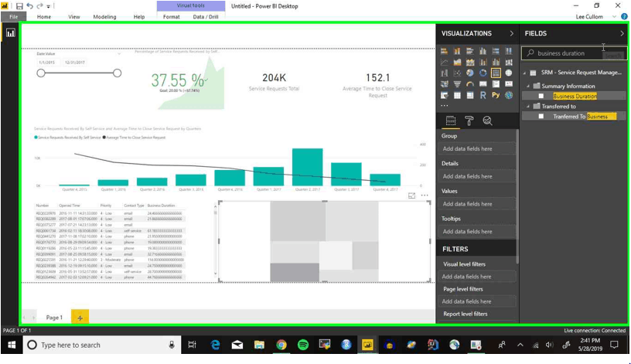Viewport: 631px width, 364px height.
Task: Select the donut chart visual
Action: coord(483,73)
